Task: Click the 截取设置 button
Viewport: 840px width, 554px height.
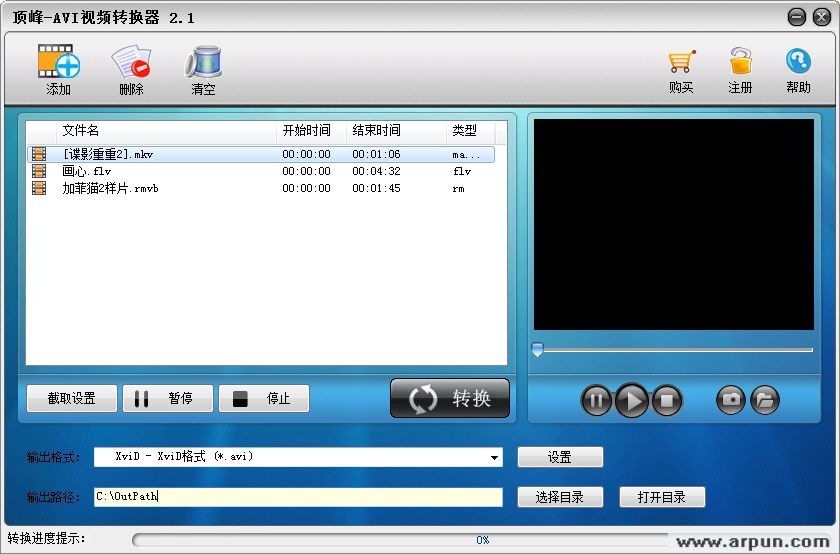Action: [x=72, y=399]
